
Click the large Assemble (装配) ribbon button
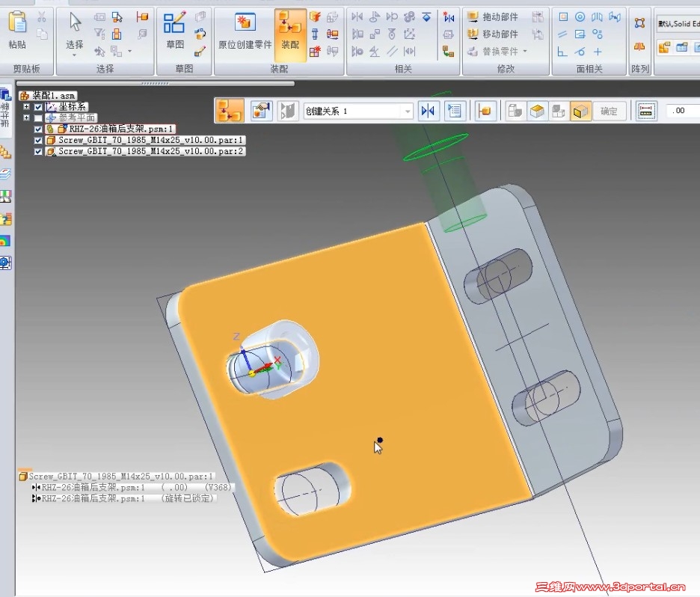point(290,35)
